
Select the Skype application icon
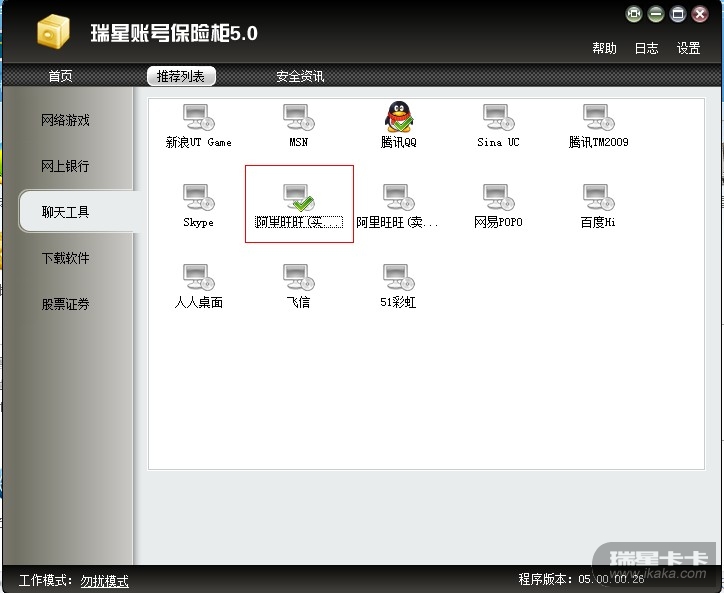click(x=199, y=198)
